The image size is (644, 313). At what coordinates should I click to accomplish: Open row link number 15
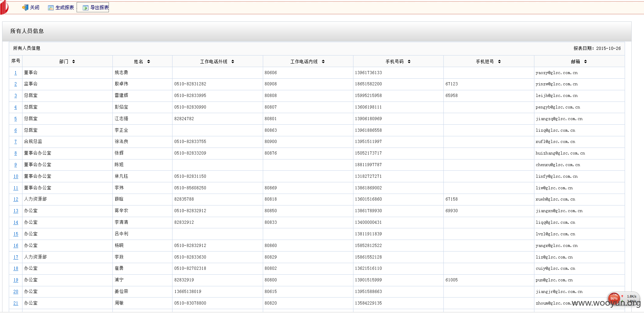point(16,234)
